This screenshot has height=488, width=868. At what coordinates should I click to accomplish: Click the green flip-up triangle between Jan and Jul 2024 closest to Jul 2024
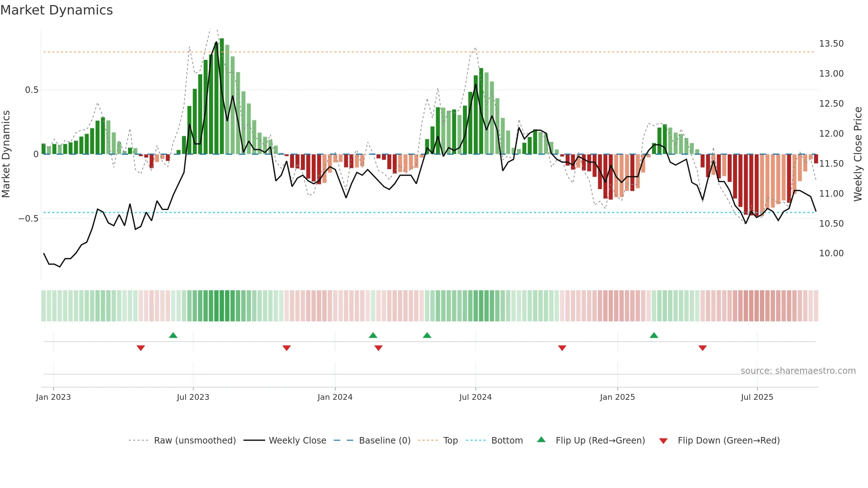point(427,335)
